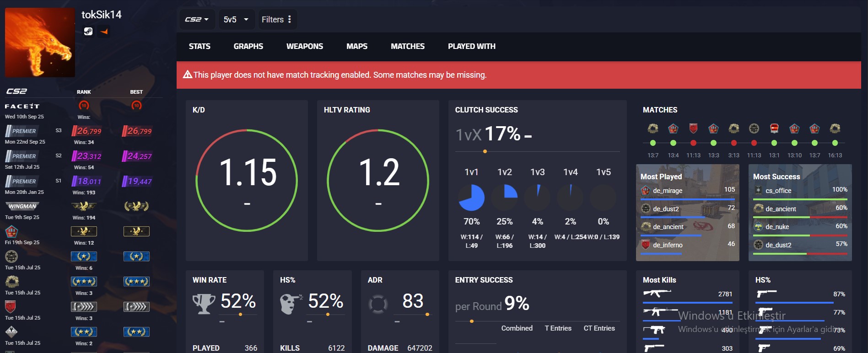Image resolution: width=868 pixels, height=353 pixels.
Task: Select the CT Entries column
Action: (x=599, y=328)
